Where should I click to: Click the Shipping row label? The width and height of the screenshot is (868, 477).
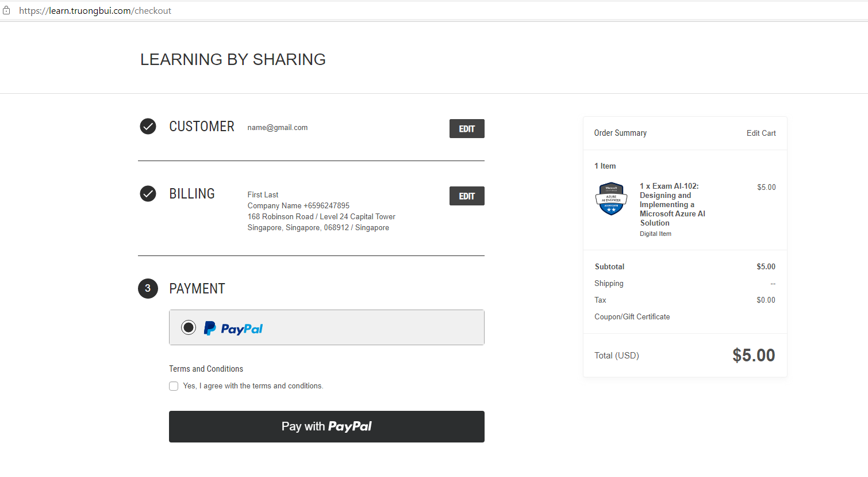click(609, 283)
